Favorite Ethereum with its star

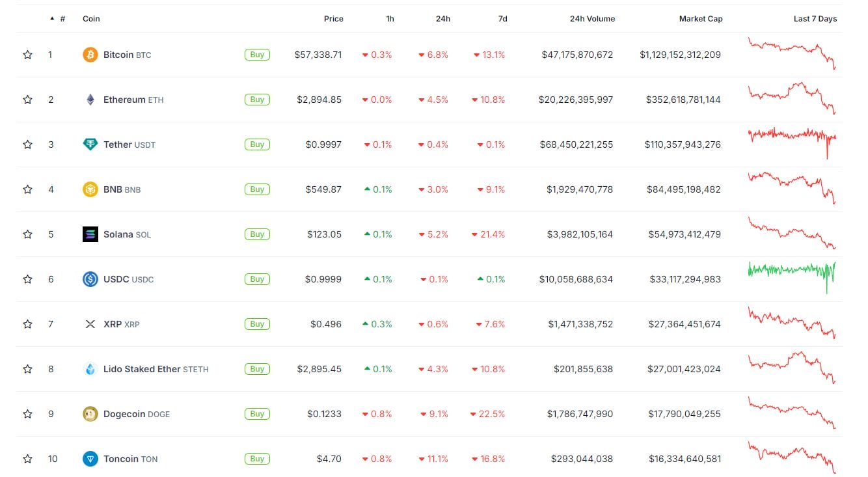[x=27, y=100]
